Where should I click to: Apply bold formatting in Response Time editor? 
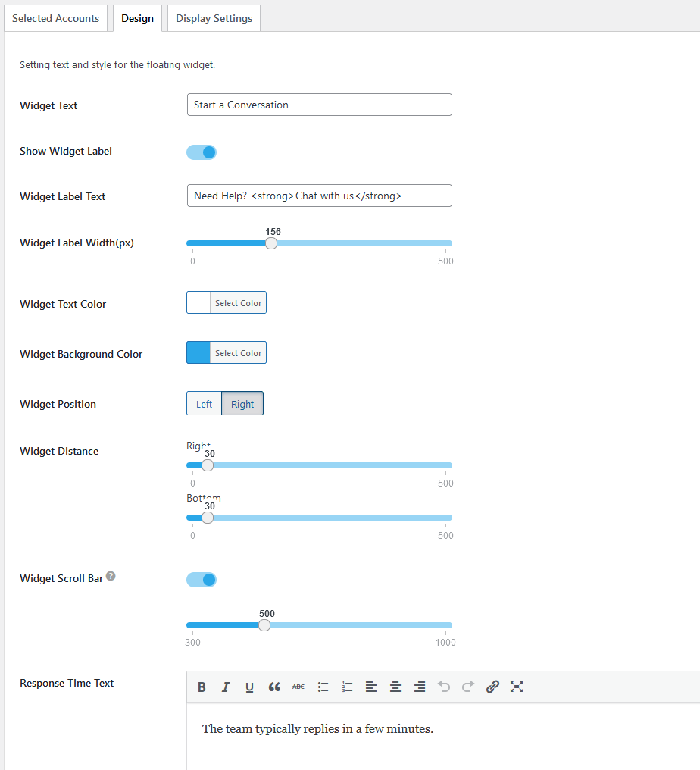(x=202, y=687)
